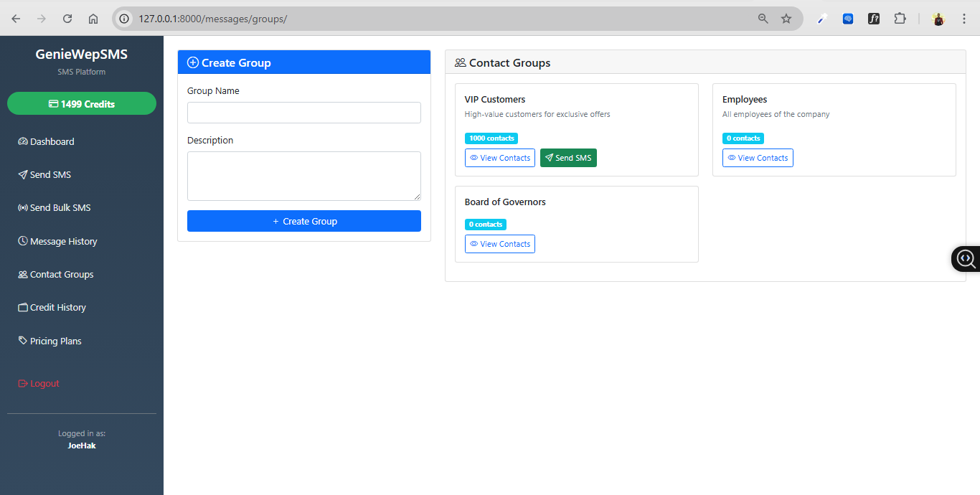Screen dimensions: 980x495
Task: Open Send Bulk SMS page
Action: click(60, 208)
